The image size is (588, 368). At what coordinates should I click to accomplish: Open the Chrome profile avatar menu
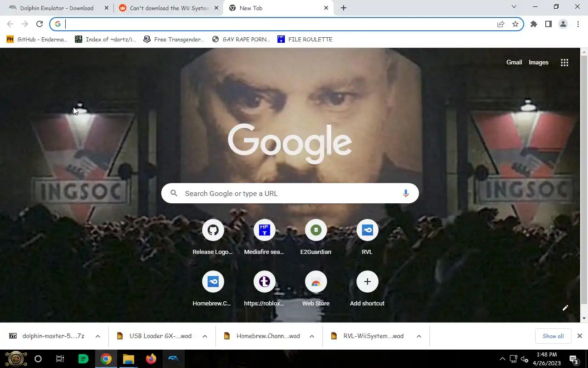coord(563,24)
